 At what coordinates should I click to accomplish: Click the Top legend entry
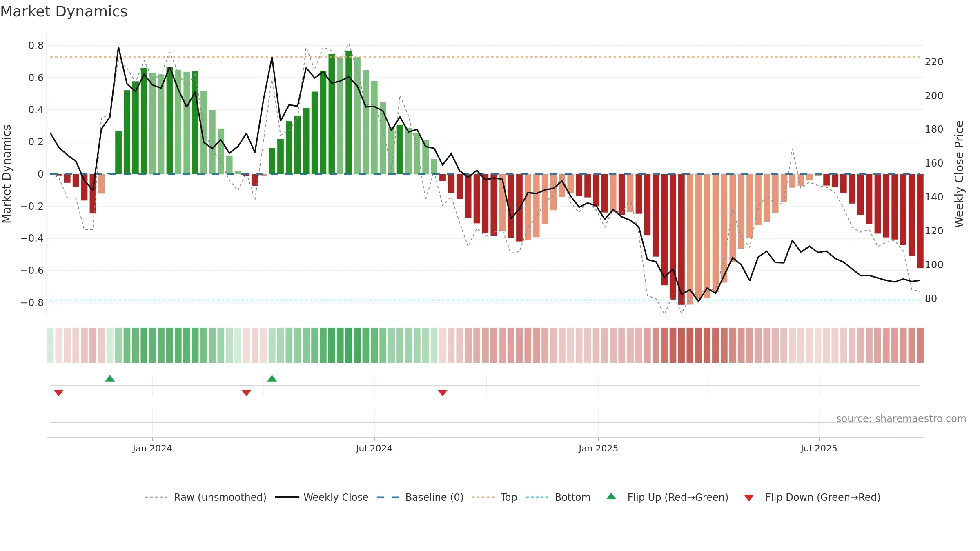pyautogui.click(x=494, y=497)
